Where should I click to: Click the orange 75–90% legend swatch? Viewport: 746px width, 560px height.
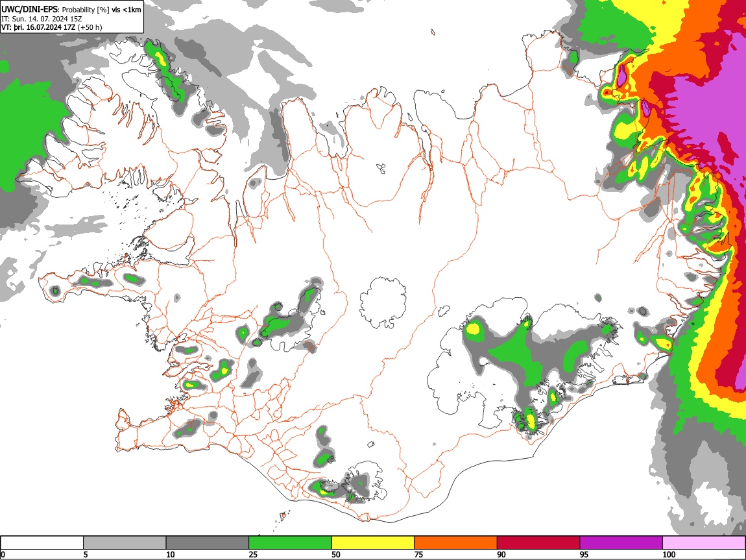pyautogui.click(x=456, y=542)
